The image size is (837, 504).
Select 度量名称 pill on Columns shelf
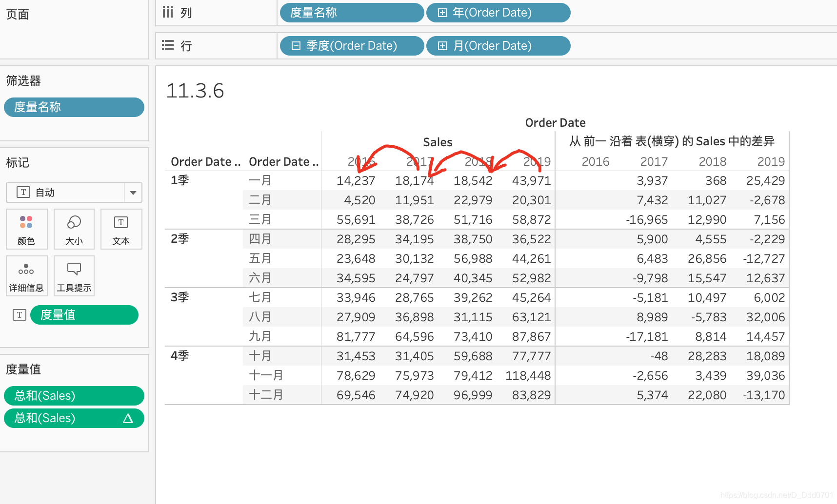click(x=352, y=13)
